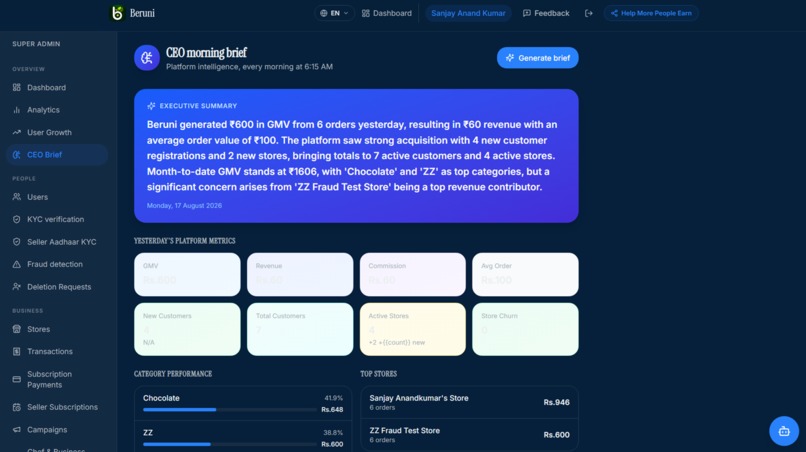The width and height of the screenshot is (806, 452).
Task: Click the Chocolate category progress bar
Action: 230,410
